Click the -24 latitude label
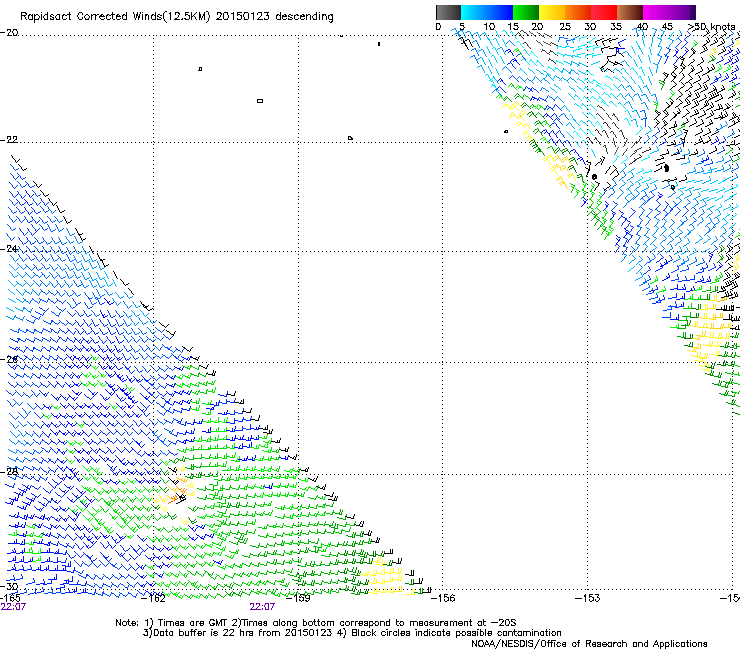The height and width of the screenshot is (650, 740). point(9,249)
